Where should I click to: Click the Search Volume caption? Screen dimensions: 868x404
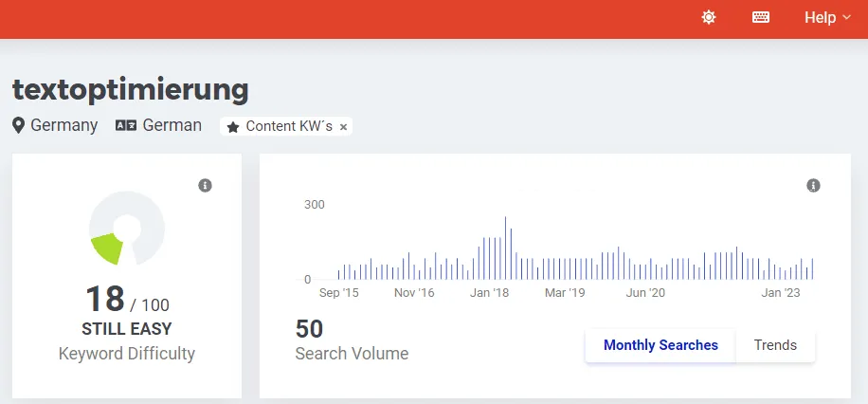tap(353, 354)
